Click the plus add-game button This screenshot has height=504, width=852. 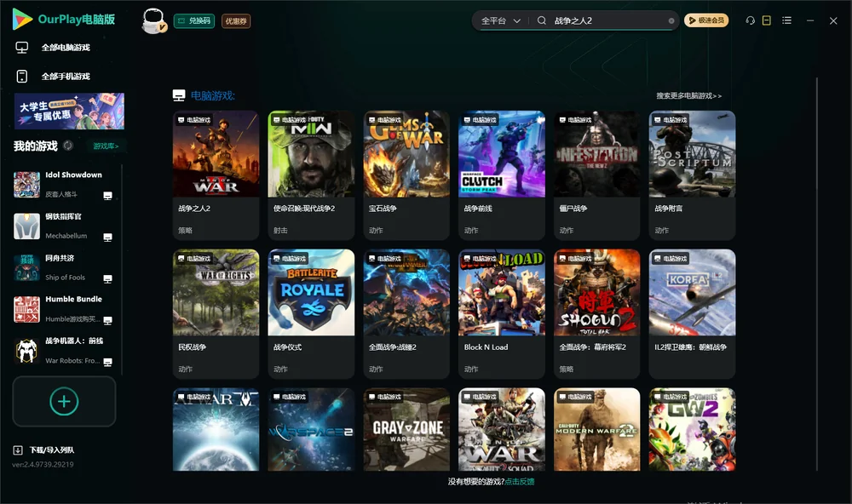coord(64,401)
